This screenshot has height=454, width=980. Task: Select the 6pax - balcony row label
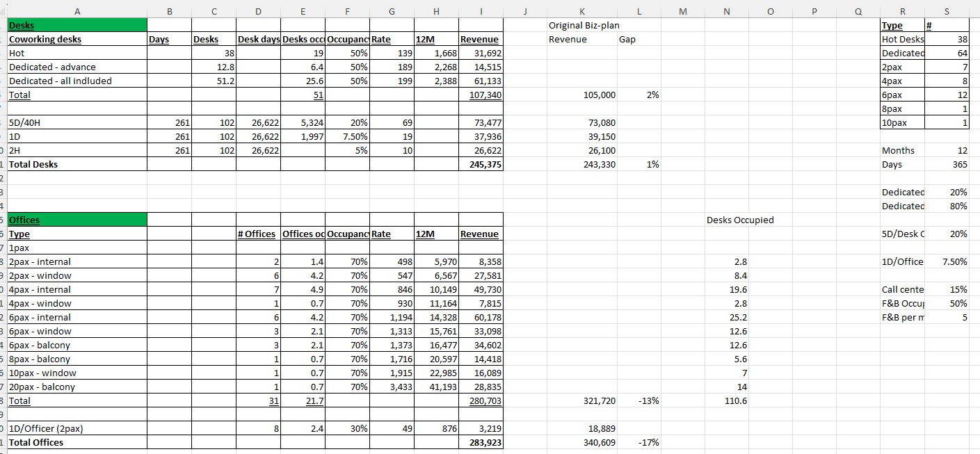[77, 345]
